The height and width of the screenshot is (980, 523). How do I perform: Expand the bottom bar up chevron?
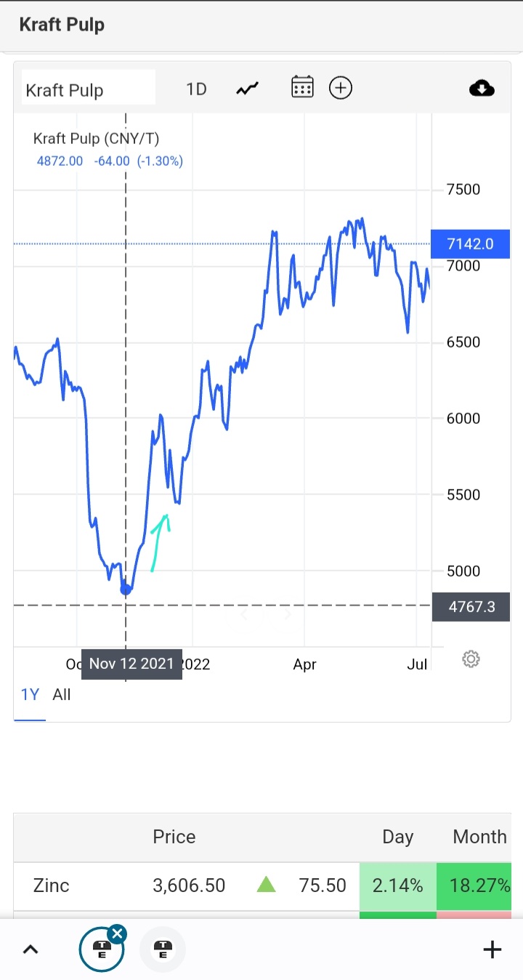(31, 949)
